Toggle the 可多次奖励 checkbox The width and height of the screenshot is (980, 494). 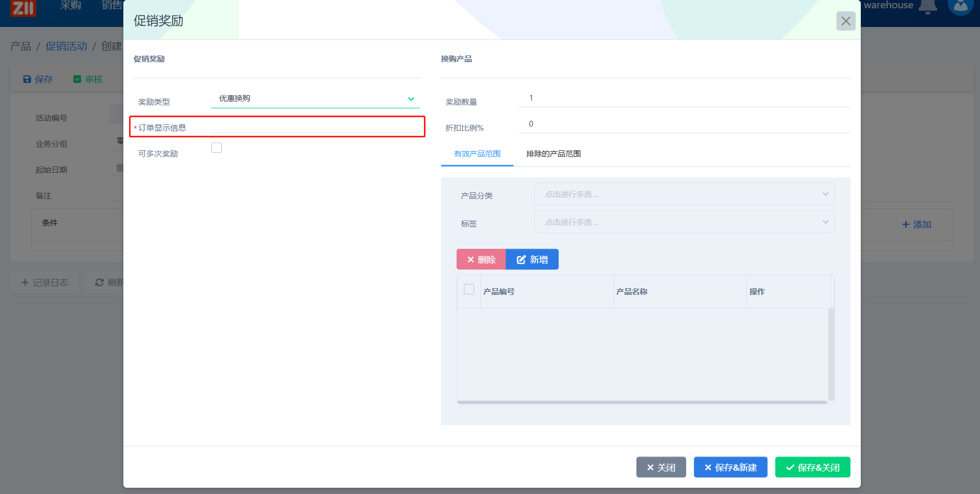point(217,148)
